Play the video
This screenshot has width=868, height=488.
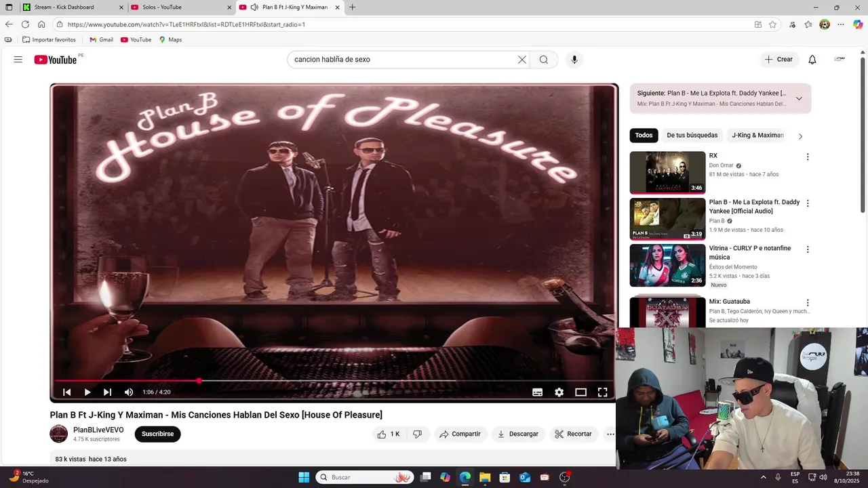coord(87,392)
